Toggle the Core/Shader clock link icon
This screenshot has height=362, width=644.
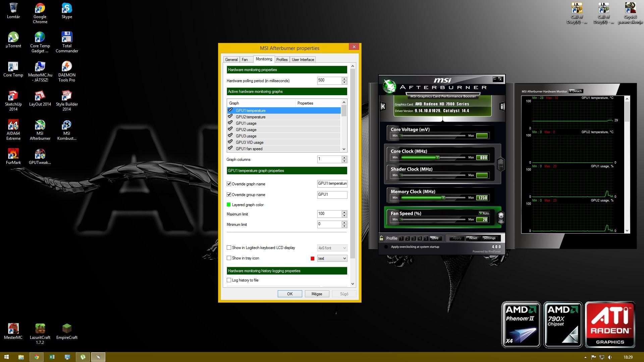[500, 164]
